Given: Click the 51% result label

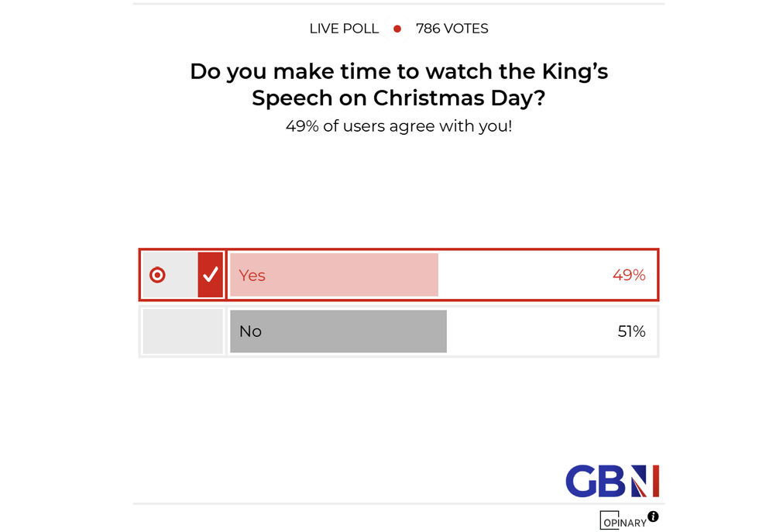Looking at the screenshot, I should (633, 331).
